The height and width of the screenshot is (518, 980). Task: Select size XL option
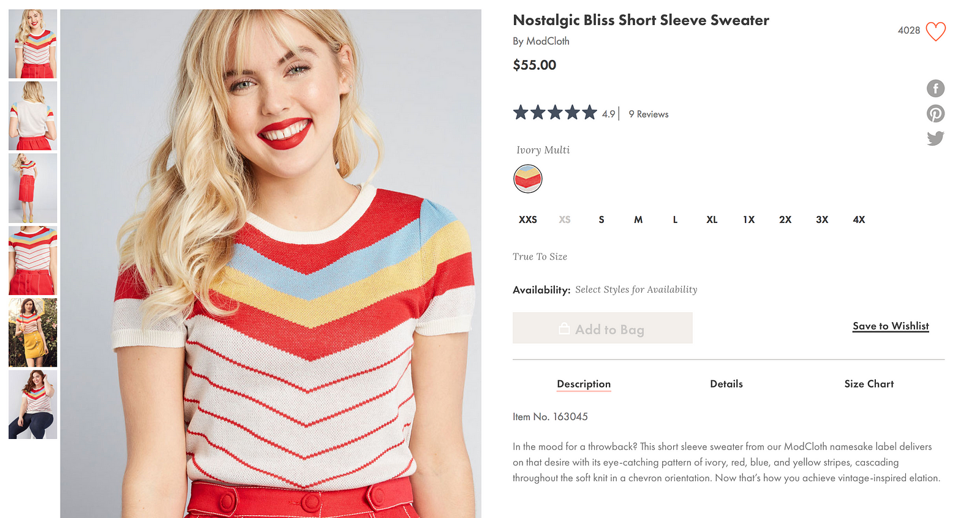point(712,219)
